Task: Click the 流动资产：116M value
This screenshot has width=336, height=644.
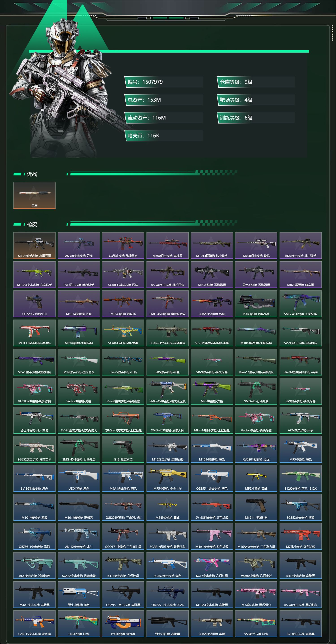Action: pos(147,118)
